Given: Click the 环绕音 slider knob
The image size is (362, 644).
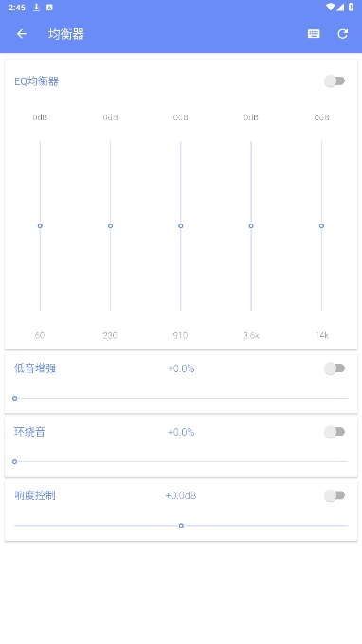Looking at the screenshot, I should click(15, 461).
